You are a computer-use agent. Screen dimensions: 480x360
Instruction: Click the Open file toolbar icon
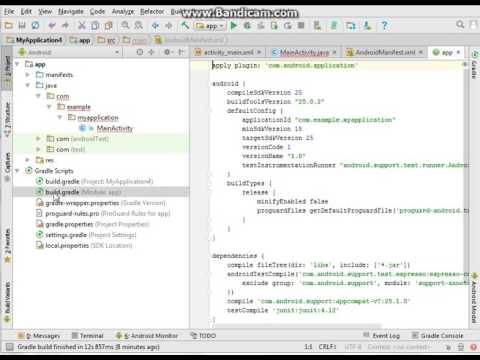tap(9, 25)
